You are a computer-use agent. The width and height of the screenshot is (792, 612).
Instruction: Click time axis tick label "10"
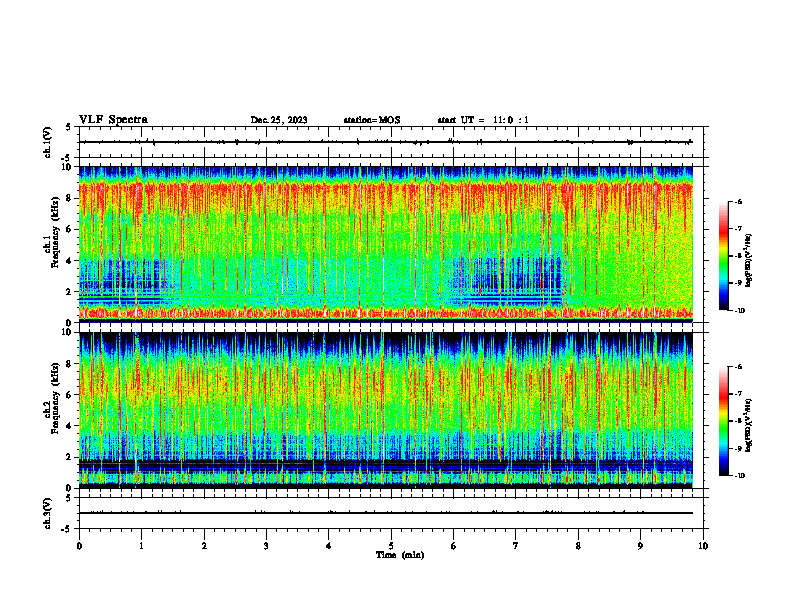pos(703,546)
